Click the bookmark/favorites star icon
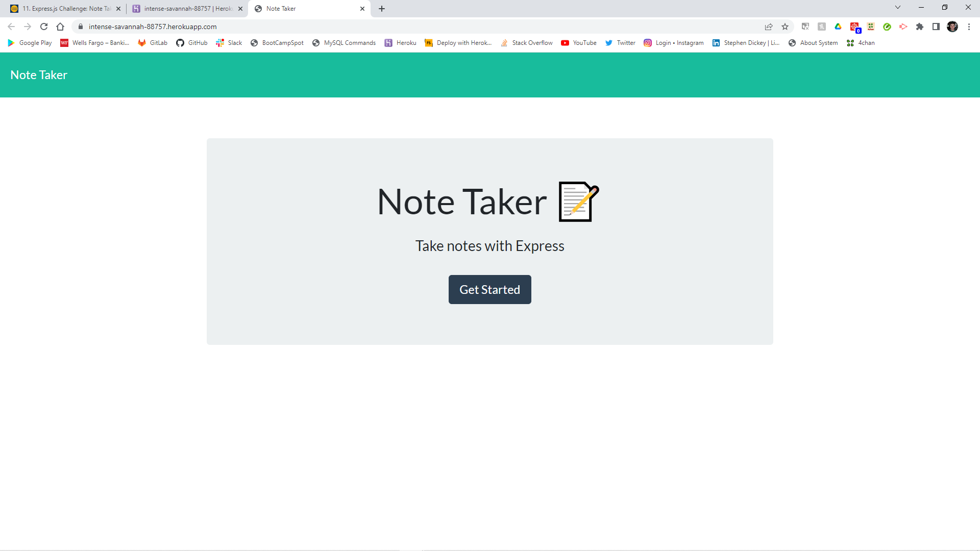980x551 pixels. click(x=786, y=26)
